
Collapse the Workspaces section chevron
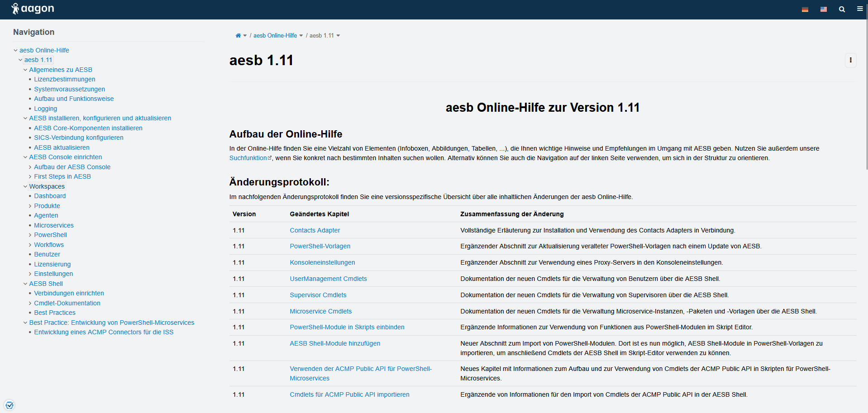[25, 186]
